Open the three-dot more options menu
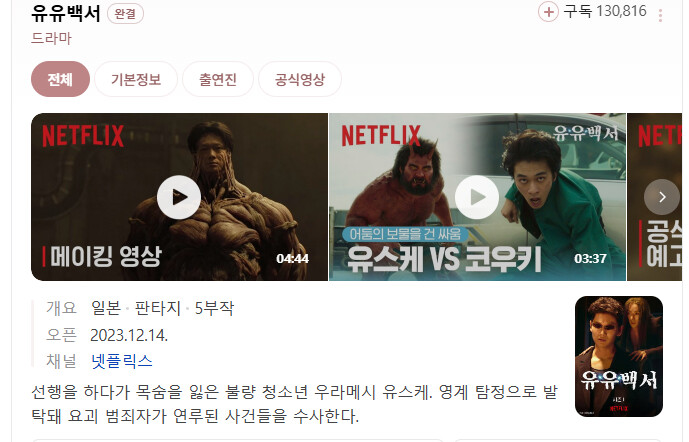 pos(660,16)
